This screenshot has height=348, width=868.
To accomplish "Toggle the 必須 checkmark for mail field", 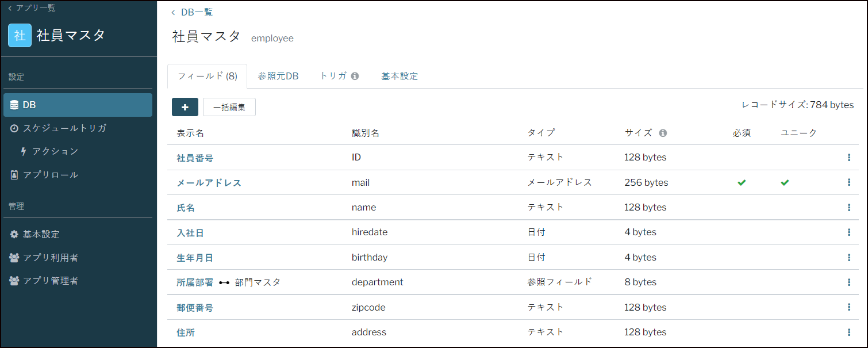I will [x=742, y=182].
